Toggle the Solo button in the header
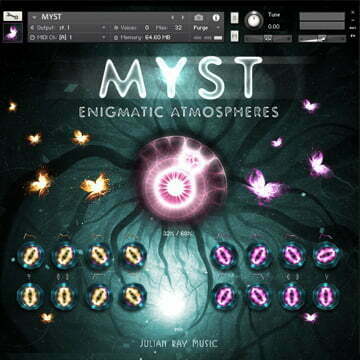Screen dimensions: 360x360 coord(235,18)
